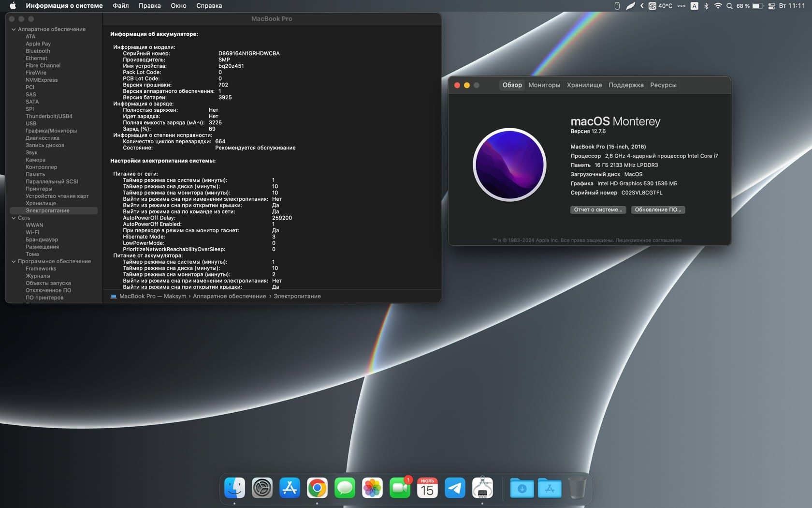
Task: Select Журналы in the sidebar
Action: (38, 276)
